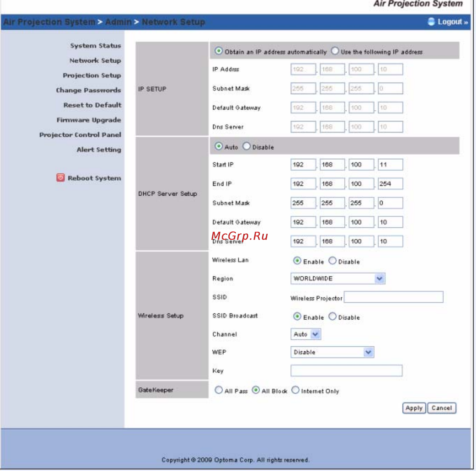Viewport: 476px width, 471px height.
Task: Click the Copyright Optoma Corp text
Action: (x=235, y=460)
